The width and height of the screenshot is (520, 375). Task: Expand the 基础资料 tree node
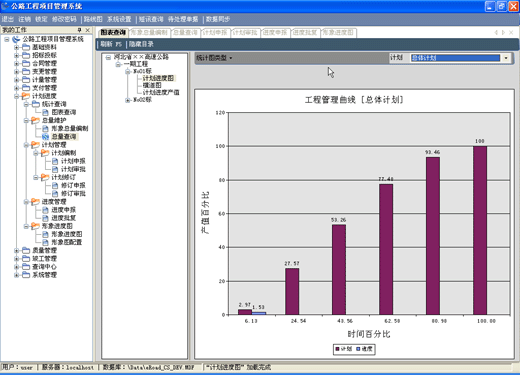(16, 47)
